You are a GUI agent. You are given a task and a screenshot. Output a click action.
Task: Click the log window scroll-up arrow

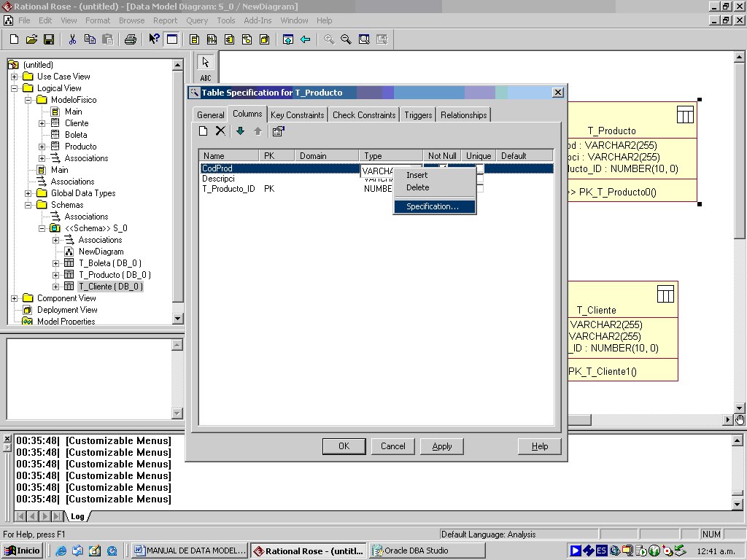coord(737,441)
